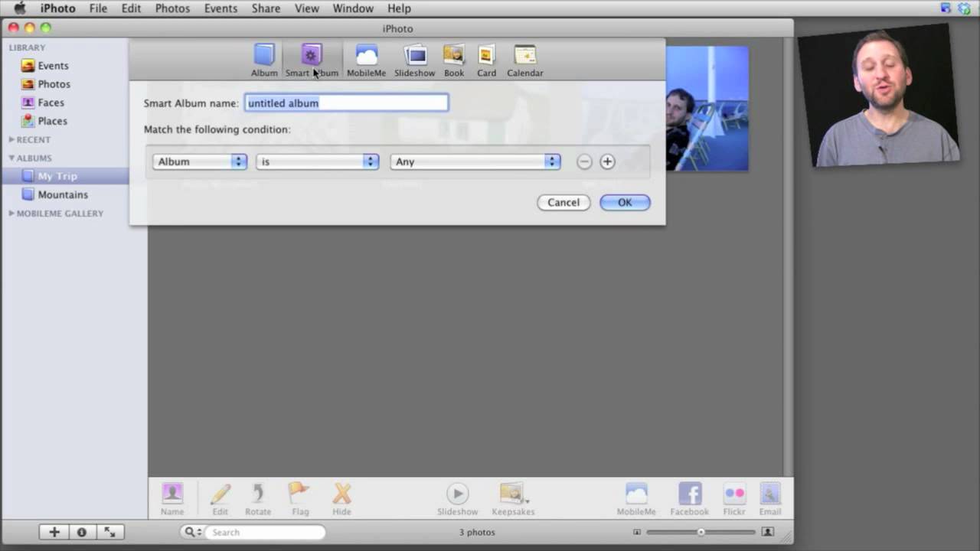Screen dimensions: 980x551
Task: Click the Smart Album name field
Action: coord(346,103)
